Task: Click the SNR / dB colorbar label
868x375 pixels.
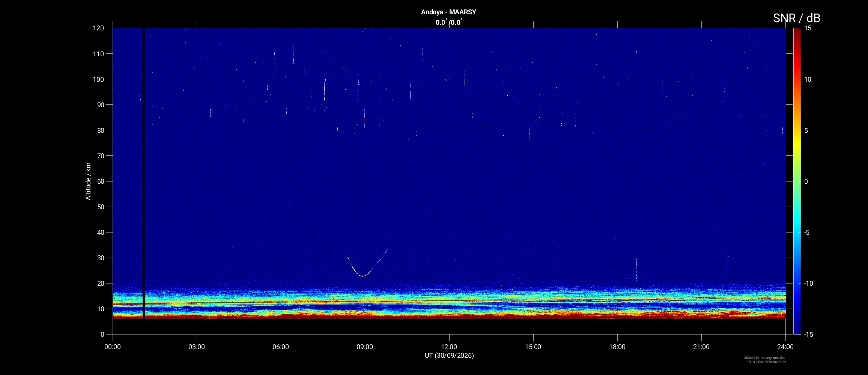Action: 796,18
